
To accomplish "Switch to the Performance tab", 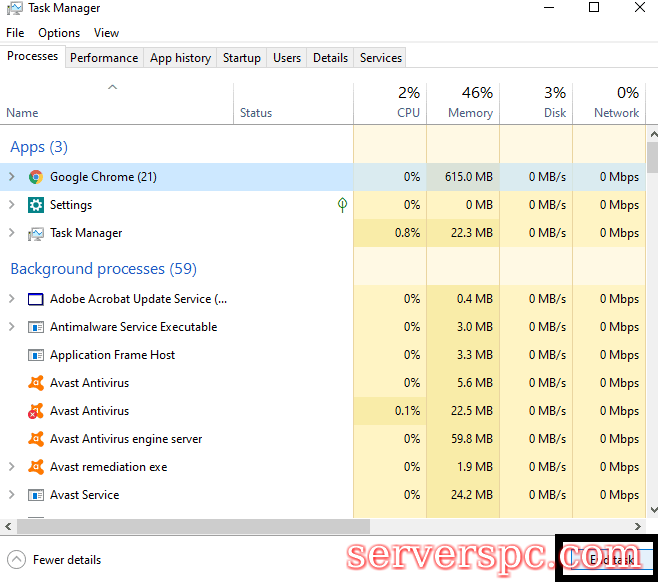I will (104, 58).
